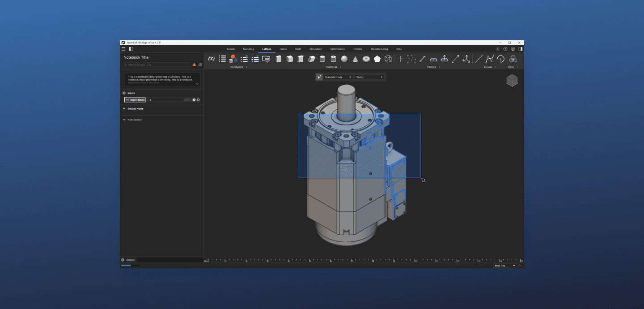The height and width of the screenshot is (309, 644).
Task: Open the hamburger menu
Action: pos(123,49)
